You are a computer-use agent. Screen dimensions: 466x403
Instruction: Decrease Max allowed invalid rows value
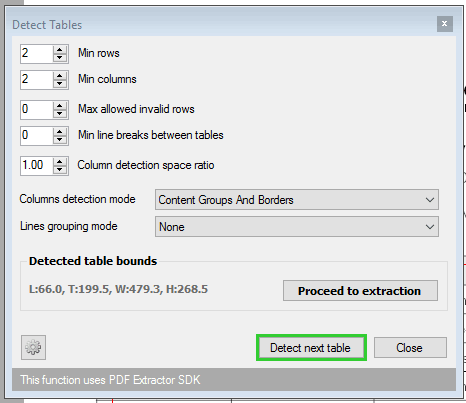point(60,114)
